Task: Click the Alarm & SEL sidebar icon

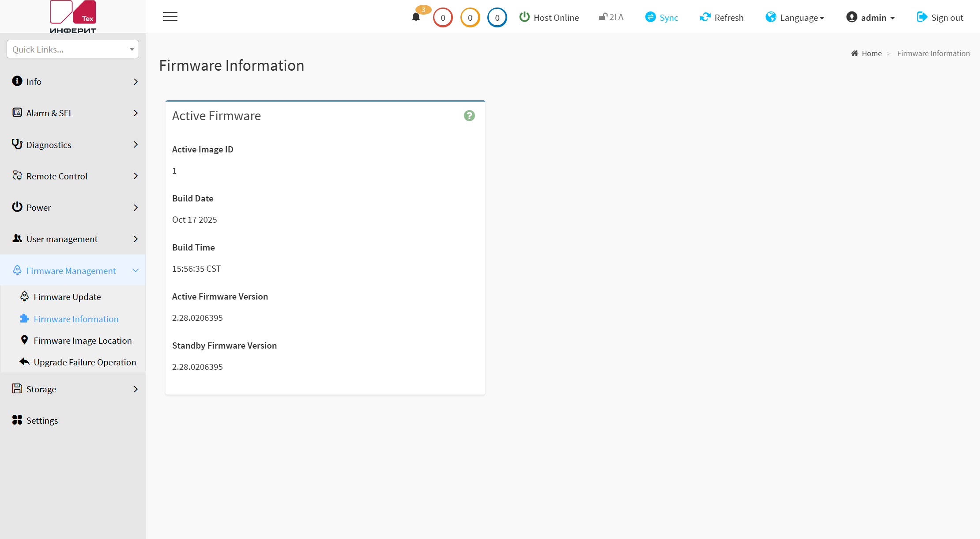Action: (17, 113)
